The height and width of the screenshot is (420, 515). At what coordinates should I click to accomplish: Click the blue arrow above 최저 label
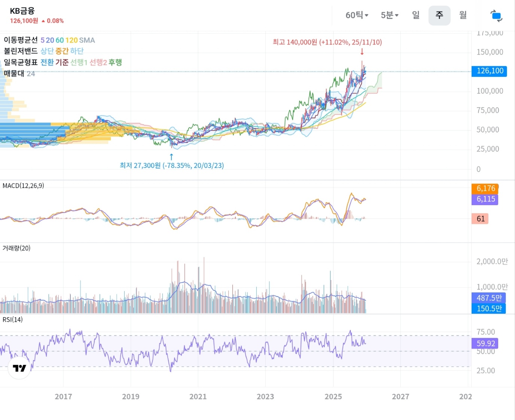coord(171,156)
